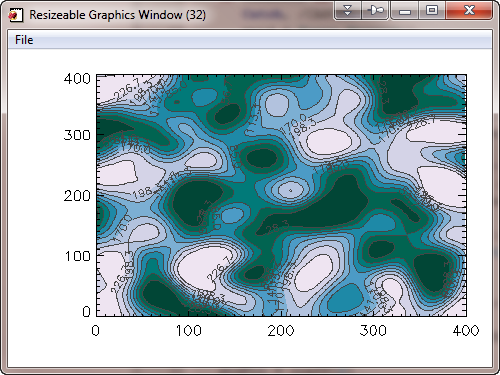
Task: Open the File menu
Action: (x=24, y=40)
